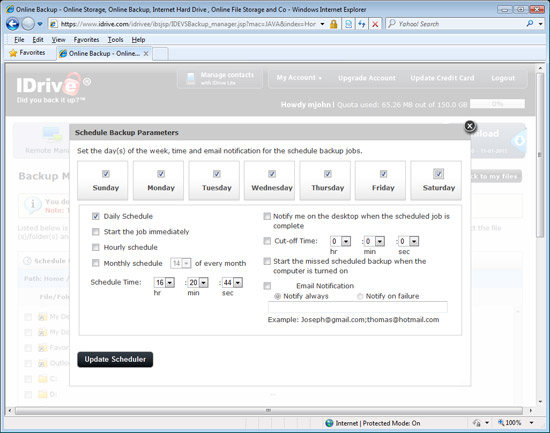Toggle the Thursday checkbox

tap(328, 174)
